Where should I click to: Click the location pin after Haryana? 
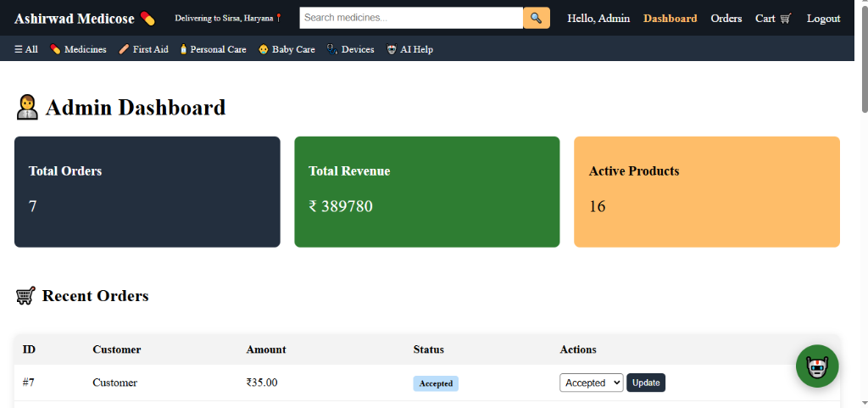pyautogui.click(x=278, y=19)
